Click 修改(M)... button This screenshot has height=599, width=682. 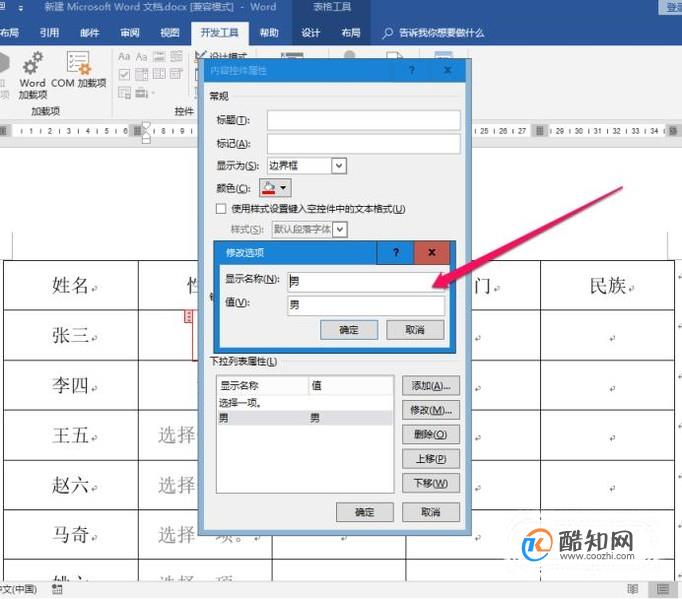[x=431, y=410]
